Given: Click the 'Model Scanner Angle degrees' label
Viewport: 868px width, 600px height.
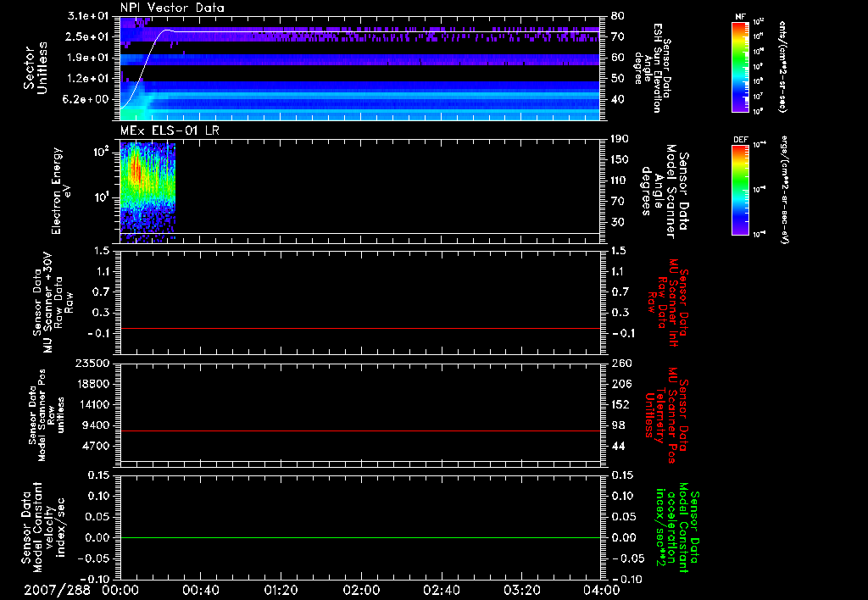Looking at the screenshot, I should point(665,192).
